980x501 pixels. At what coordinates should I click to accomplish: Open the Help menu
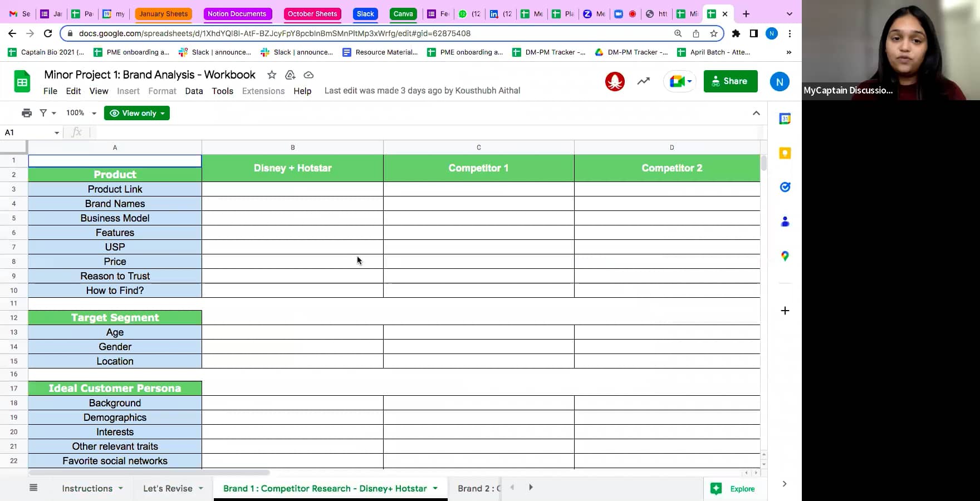click(302, 91)
